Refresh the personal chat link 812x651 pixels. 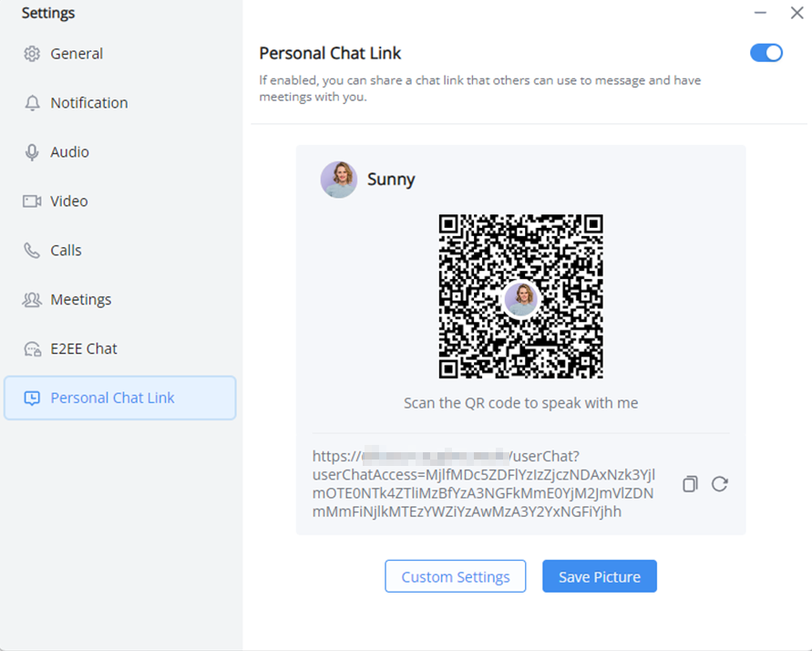click(720, 484)
